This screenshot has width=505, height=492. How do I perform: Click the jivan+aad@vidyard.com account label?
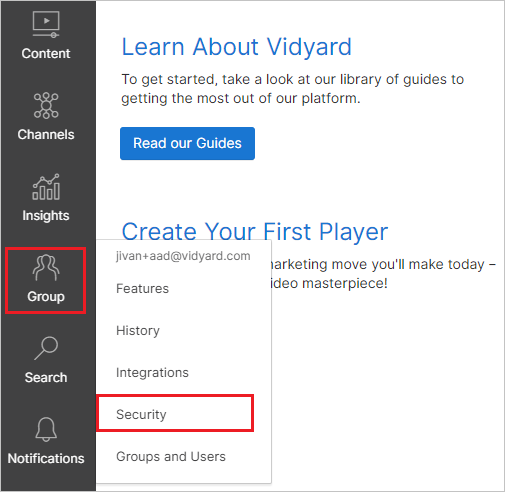[183, 256]
